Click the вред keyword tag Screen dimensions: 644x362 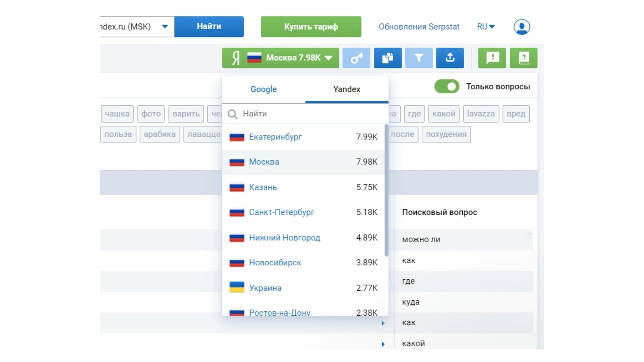pyautogui.click(x=516, y=114)
